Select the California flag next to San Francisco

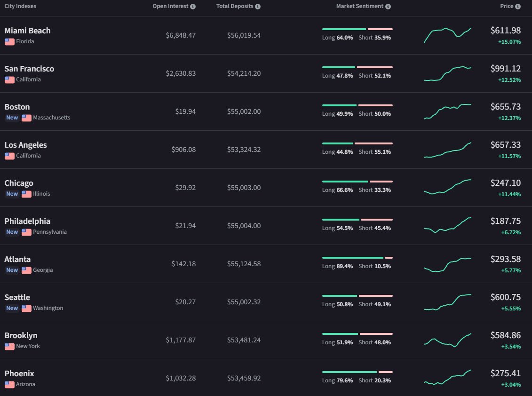coord(8,79)
